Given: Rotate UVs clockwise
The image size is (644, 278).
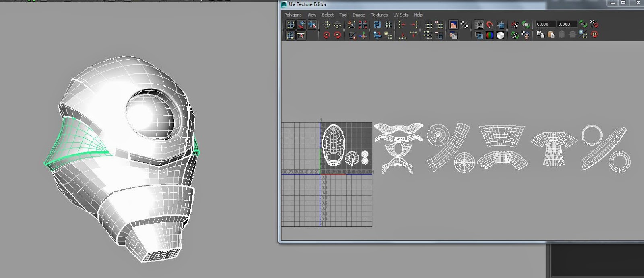Looking at the screenshot, I should (337, 35).
